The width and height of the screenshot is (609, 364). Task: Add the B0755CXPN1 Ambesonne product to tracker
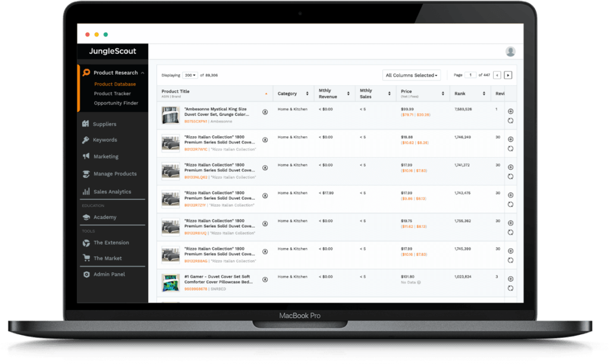point(510,111)
